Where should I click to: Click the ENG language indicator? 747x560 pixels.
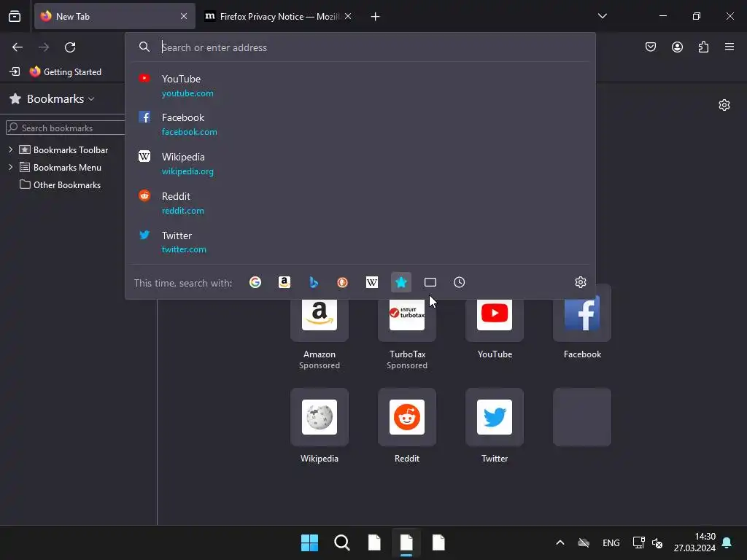(611, 542)
